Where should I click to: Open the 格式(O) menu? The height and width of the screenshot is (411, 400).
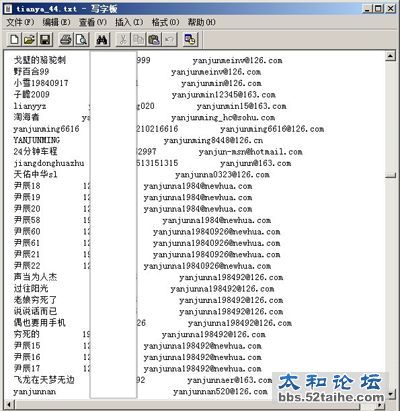pos(165,22)
